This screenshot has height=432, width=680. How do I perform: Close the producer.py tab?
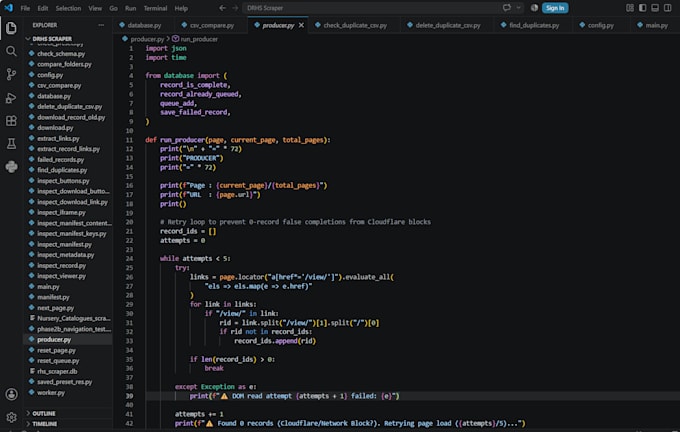pos(301,26)
